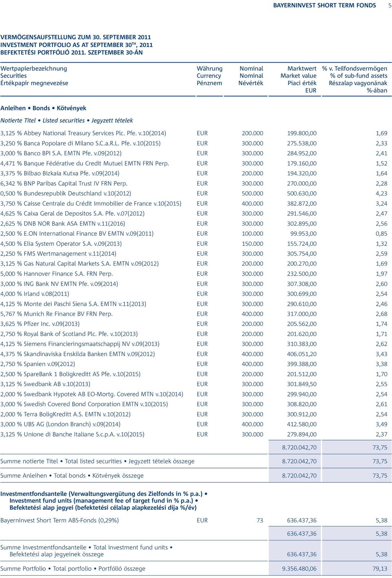Viewport: 392px width, 578px height.
Task: Click total portfolio percentage 79,13
Action: [380, 568]
